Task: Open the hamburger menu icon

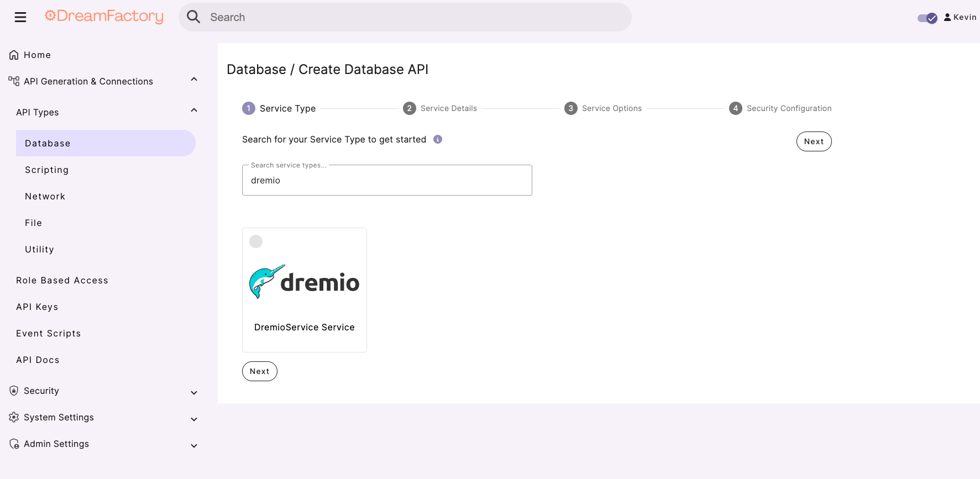Action: click(20, 17)
